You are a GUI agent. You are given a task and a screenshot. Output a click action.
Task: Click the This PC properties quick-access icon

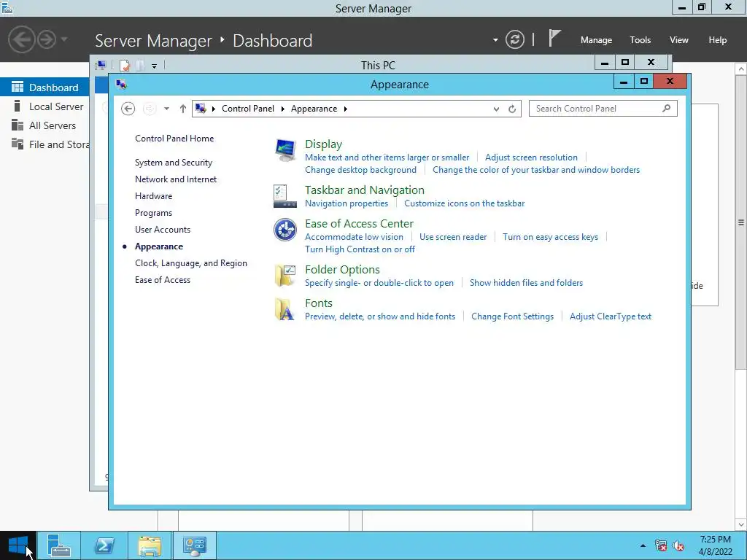pos(124,65)
